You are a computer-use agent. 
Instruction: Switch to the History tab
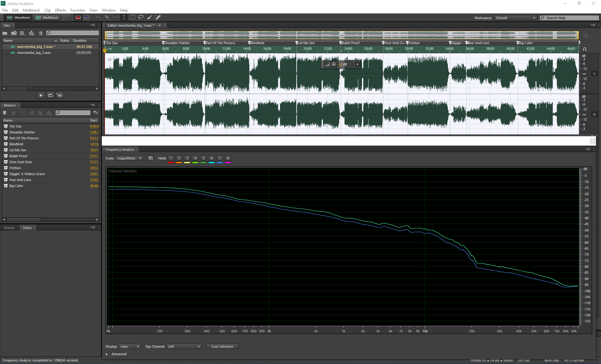point(9,228)
